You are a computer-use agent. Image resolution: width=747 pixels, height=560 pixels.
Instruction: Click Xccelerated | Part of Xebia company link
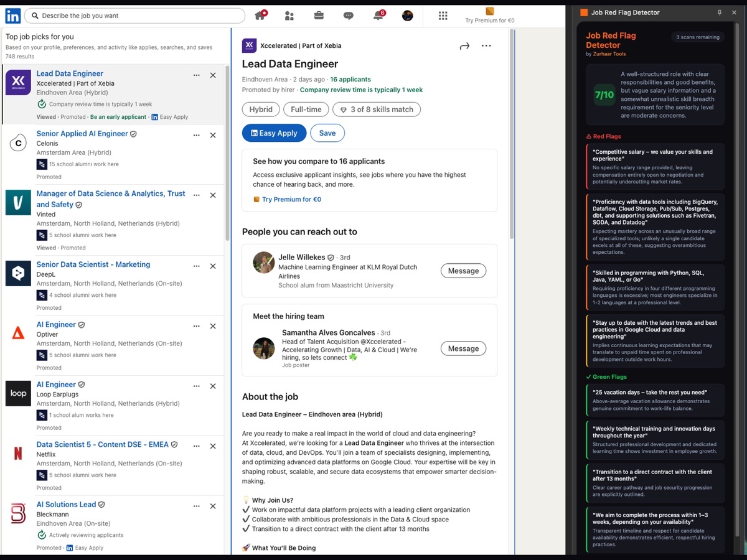[301, 45]
